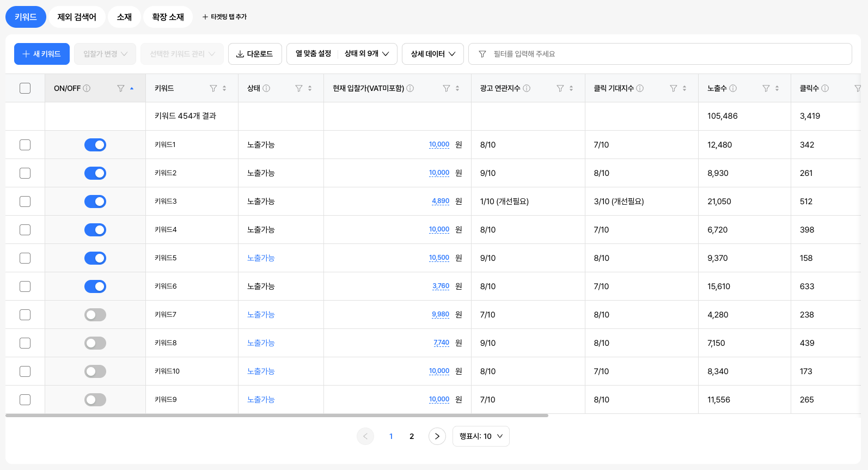
Task: Click the funnel icon in the filter search bar
Action: tap(482, 54)
